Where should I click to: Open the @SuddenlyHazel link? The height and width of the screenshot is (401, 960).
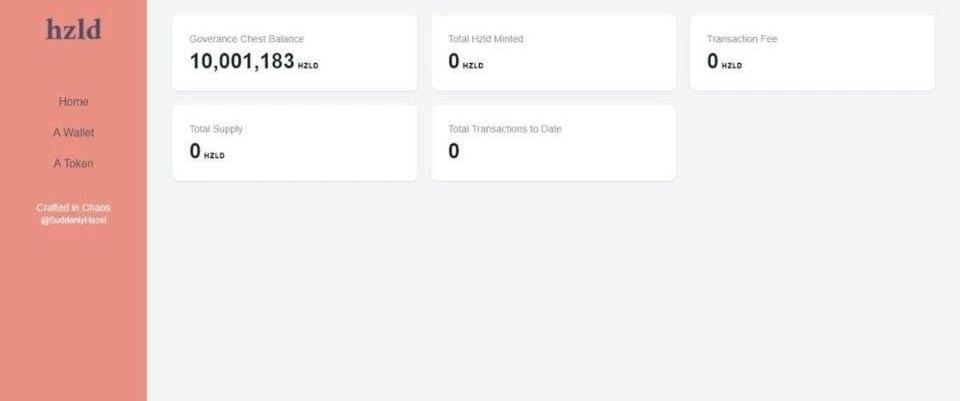(x=73, y=220)
